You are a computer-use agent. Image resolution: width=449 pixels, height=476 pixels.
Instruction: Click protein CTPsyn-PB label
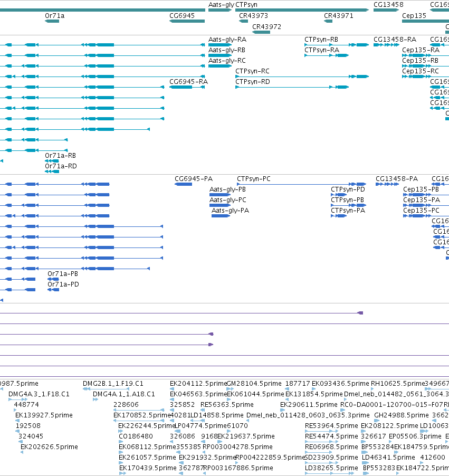(347, 200)
